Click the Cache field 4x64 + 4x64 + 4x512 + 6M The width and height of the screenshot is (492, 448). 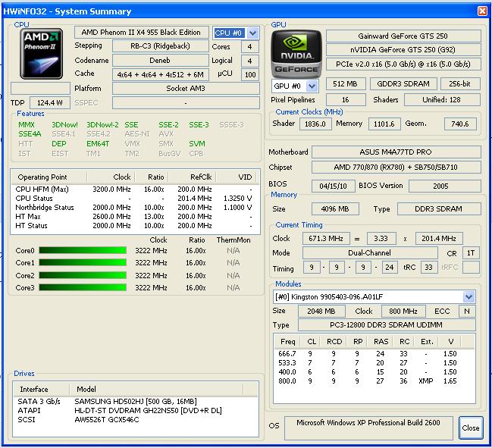coord(161,74)
